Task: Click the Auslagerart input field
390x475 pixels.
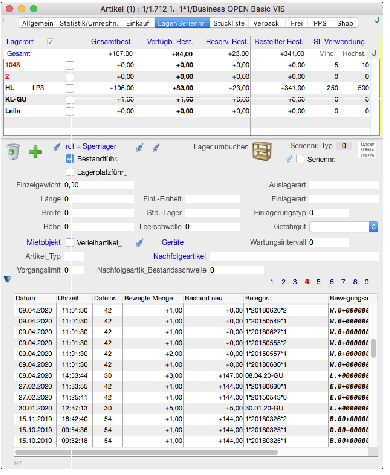Action: tap(344, 185)
